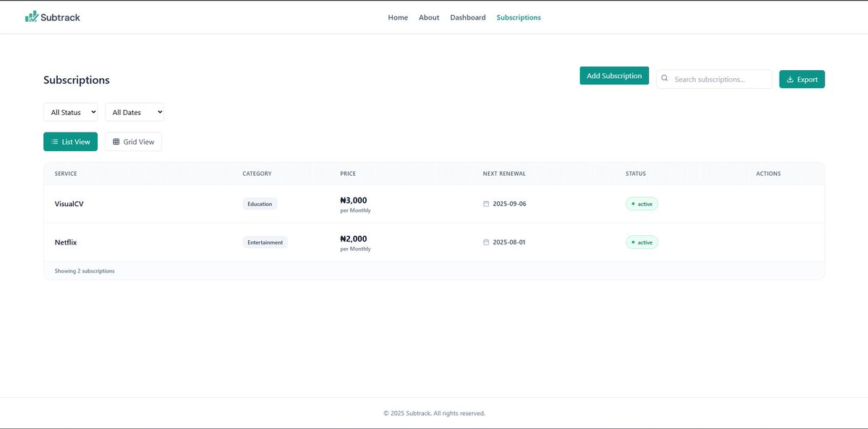This screenshot has width=868, height=429.
Task: Export the subscriptions list
Action: click(801, 80)
